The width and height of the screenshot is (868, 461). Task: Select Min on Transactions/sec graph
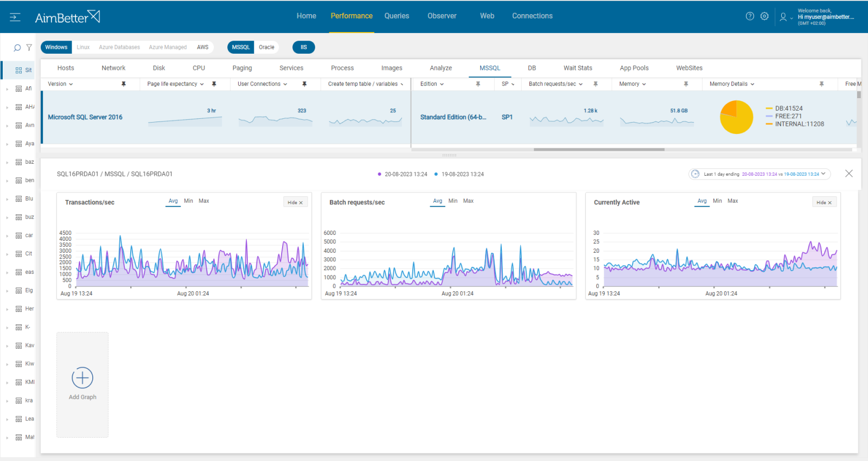[188, 201]
